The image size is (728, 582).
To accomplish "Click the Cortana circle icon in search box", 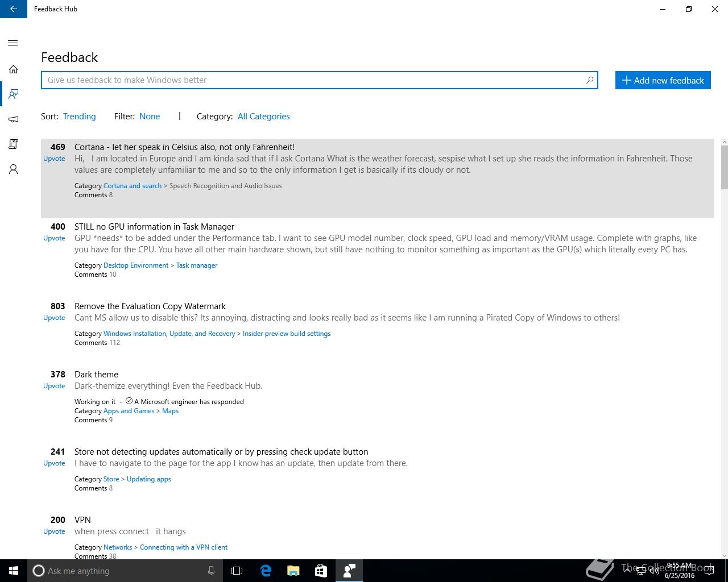I will coord(39,571).
